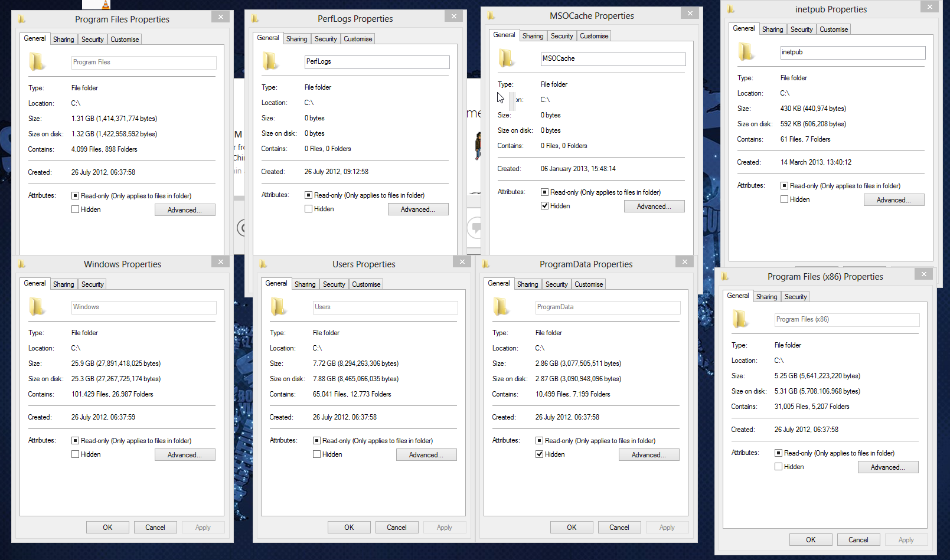The image size is (950, 560).
Task: Enable the Hidden checkbox in Users Properties
Action: [x=316, y=454]
